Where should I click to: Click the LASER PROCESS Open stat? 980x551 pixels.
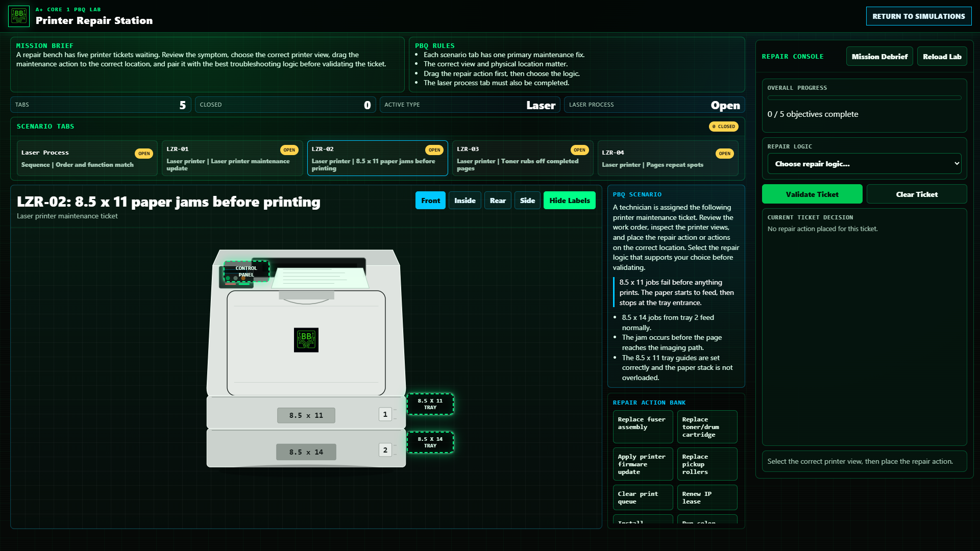pos(654,105)
